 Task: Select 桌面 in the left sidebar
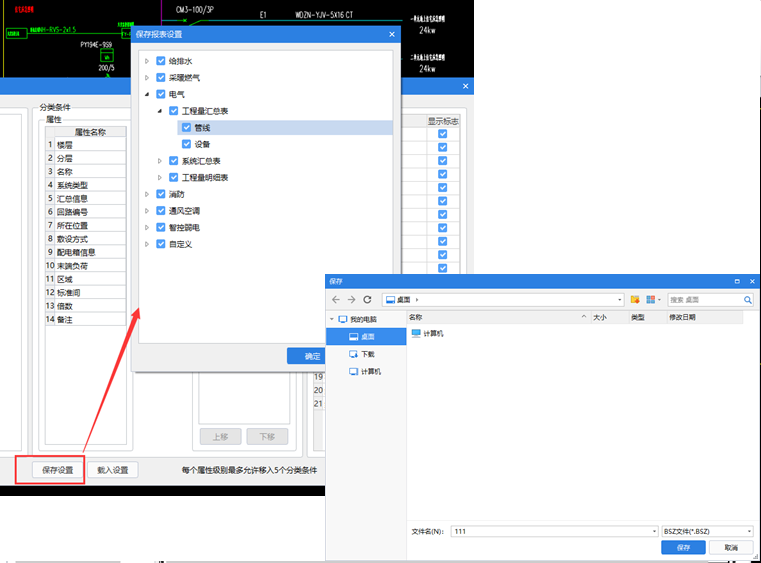(x=367, y=337)
